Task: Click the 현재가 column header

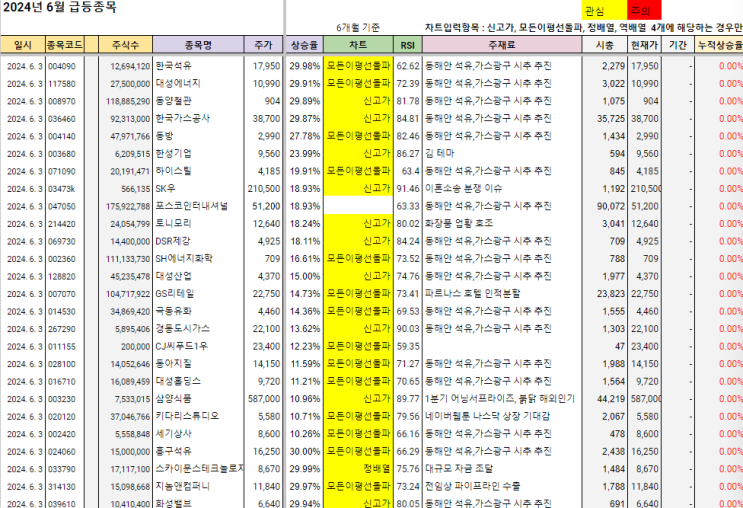Action: 644,45
